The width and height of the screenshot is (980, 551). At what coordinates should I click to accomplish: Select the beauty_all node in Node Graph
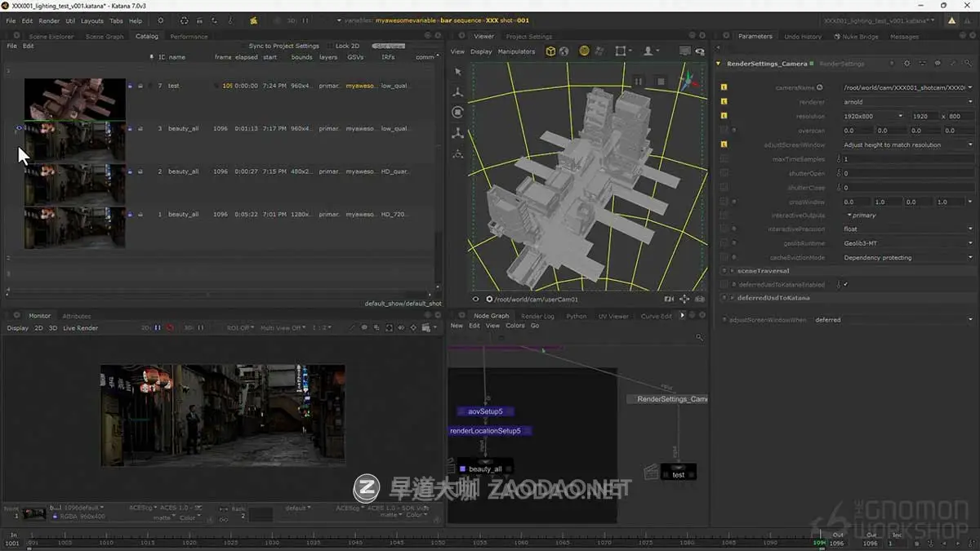[485, 469]
